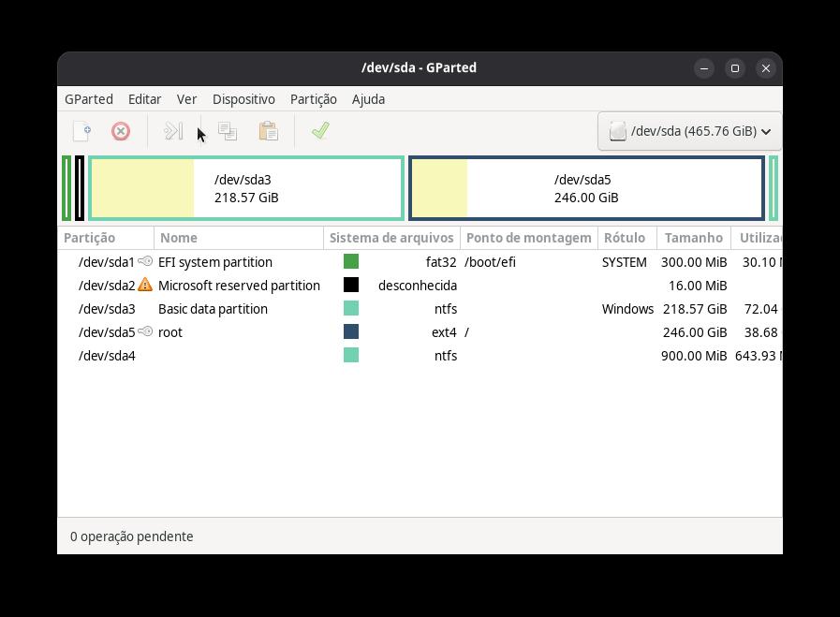Screen dimensions: 840x617
Task: Click the /boot/efi mount point cell
Action: pyautogui.click(x=490, y=262)
